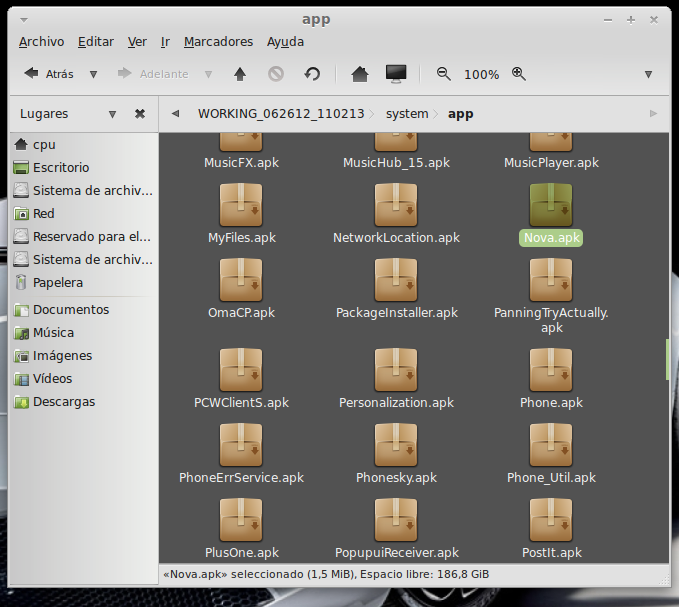The height and width of the screenshot is (607, 679).
Task: Go to the home folder icon
Action: click(360, 74)
